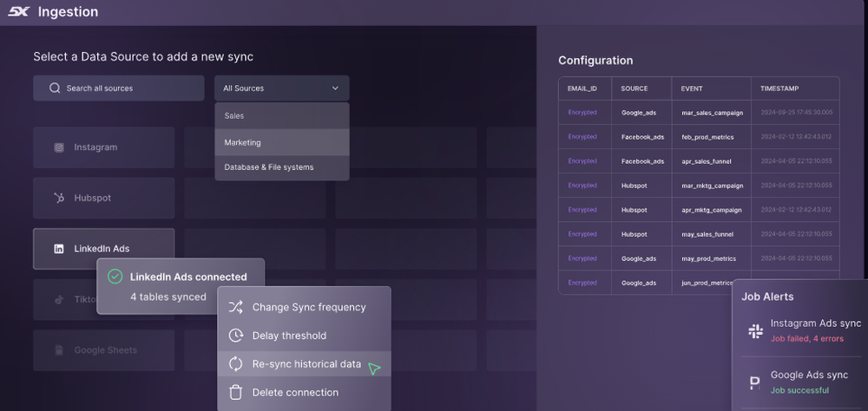Click the Google Sheets file icon
Viewport: 868px width, 411px height.
click(59, 350)
